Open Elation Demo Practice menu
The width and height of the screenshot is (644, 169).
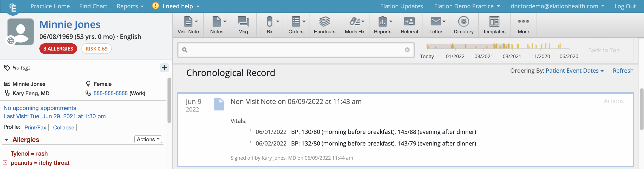tap(467, 6)
